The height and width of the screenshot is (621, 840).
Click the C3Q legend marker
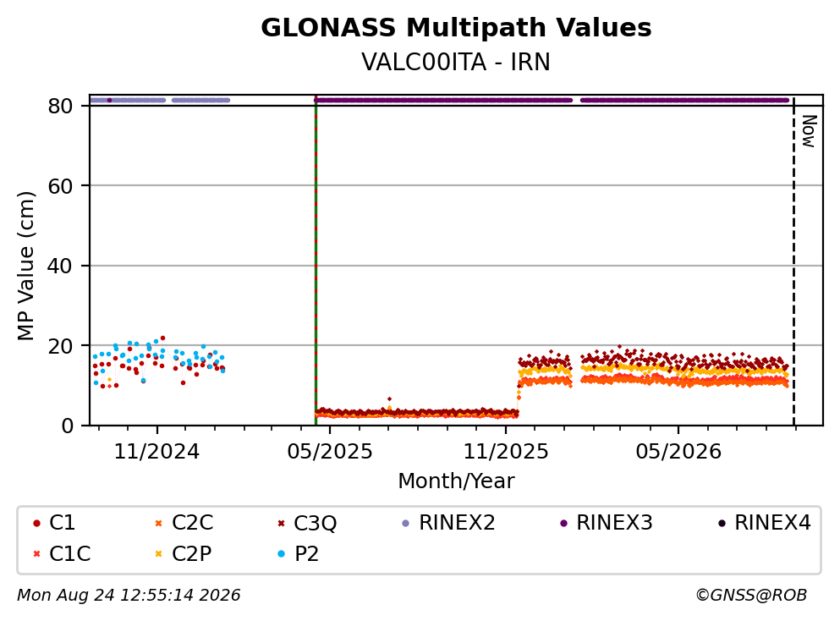[281, 523]
